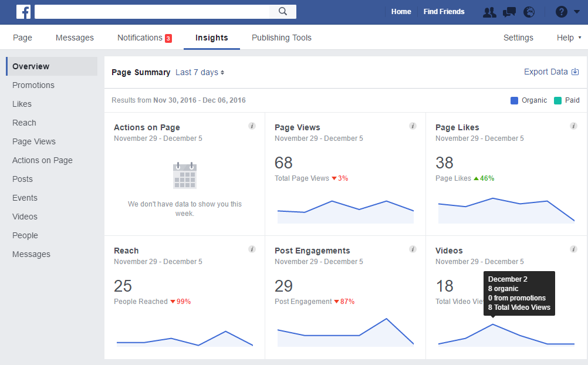Click the search magnifier button
The height and width of the screenshot is (365, 588).
283,12
